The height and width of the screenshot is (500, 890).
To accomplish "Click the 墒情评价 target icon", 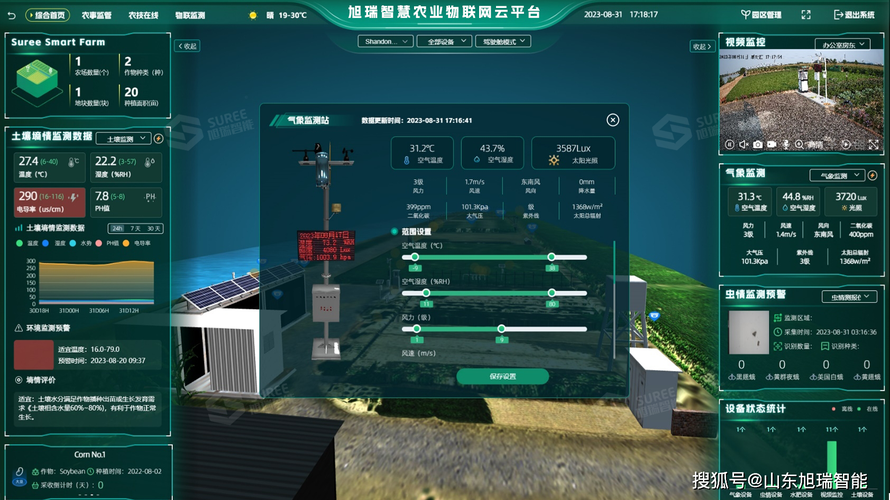I will 19,380.
